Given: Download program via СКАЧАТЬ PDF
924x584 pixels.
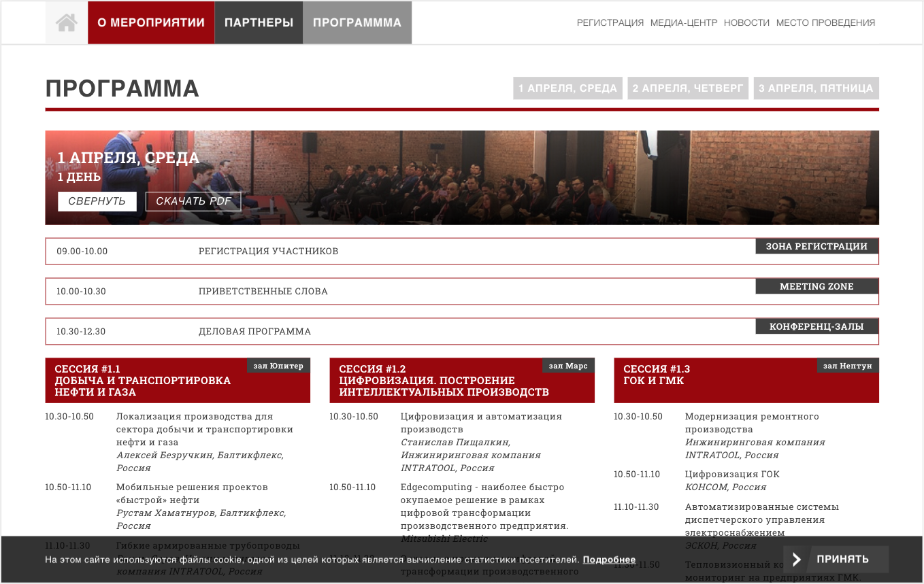Looking at the screenshot, I should point(193,201).
